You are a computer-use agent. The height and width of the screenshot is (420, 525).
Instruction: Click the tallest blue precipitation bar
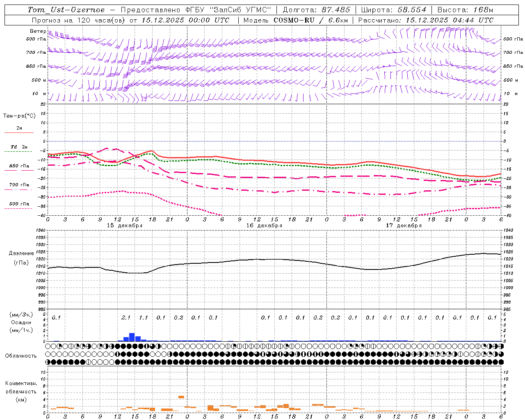132,337
